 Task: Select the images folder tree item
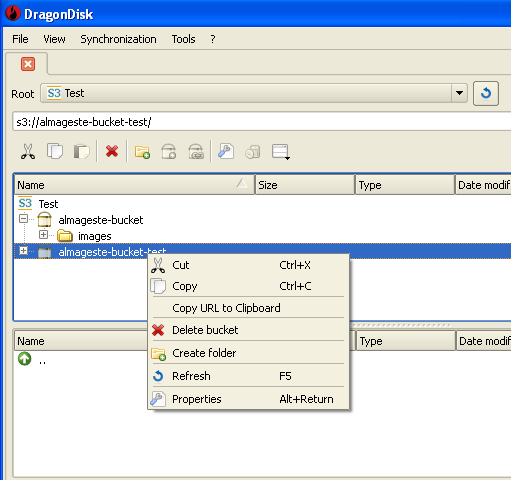(x=95, y=236)
